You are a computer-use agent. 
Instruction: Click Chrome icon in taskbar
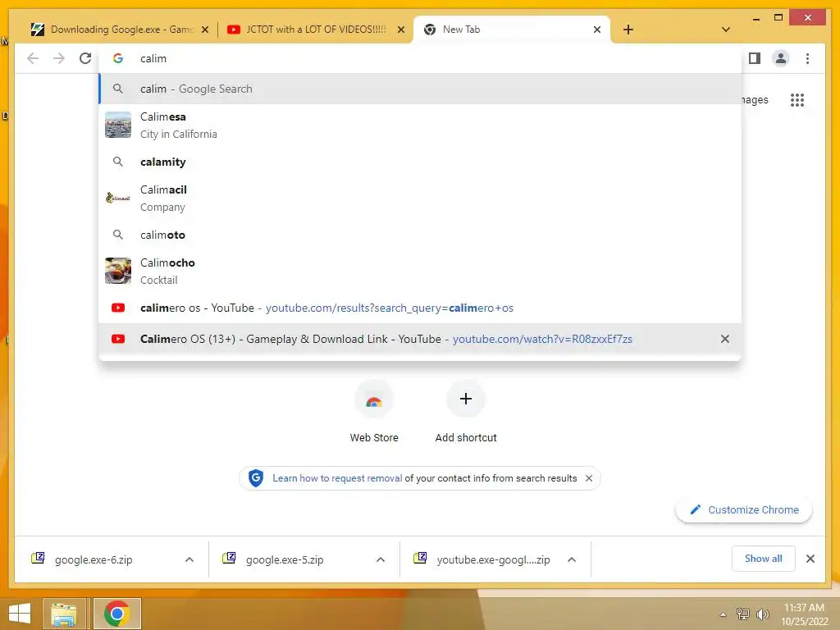[x=116, y=614]
